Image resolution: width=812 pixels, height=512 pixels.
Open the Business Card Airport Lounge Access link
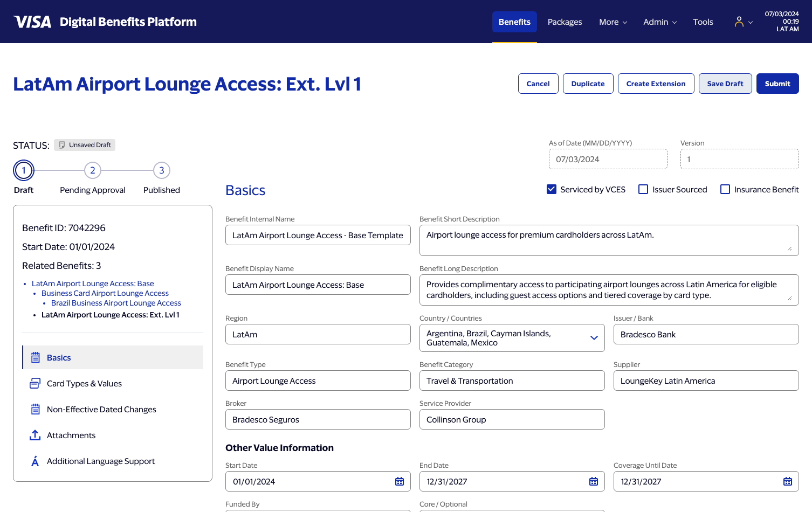click(x=105, y=293)
